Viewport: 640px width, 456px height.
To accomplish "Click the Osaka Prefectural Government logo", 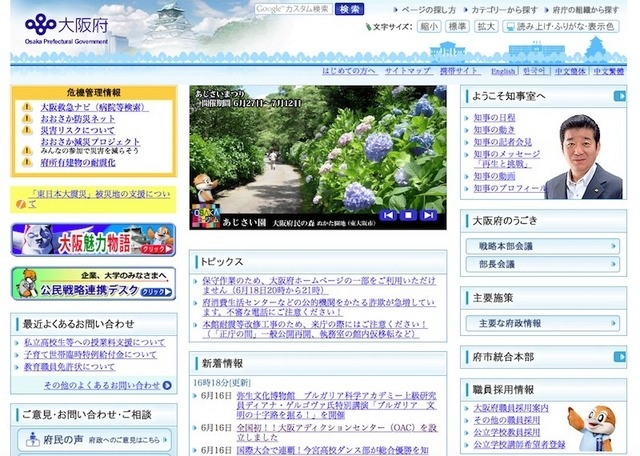I will (67, 29).
